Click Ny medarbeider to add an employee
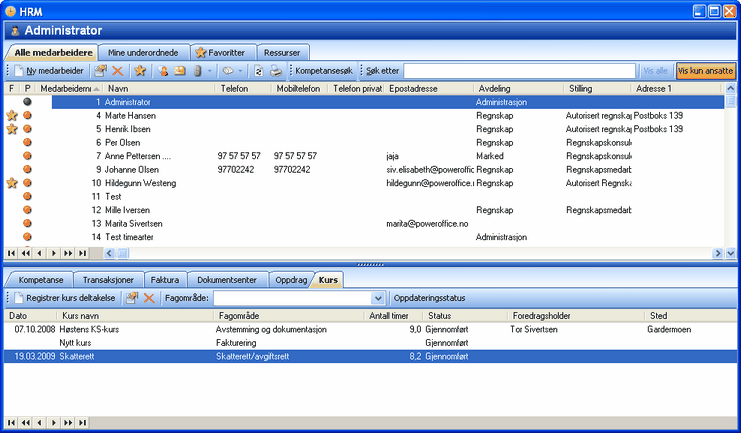741x433 pixels. point(48,71)
